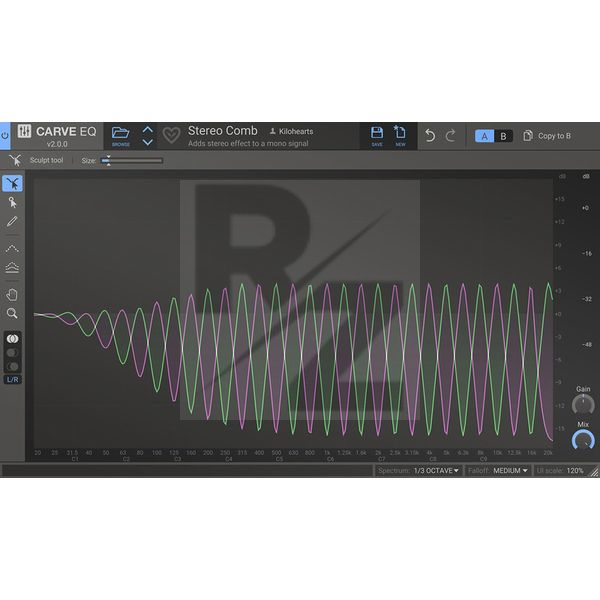Select the Zoom magnifier tool
The image size is (600, 600).
pyautogui.click(x=12, y=313)
